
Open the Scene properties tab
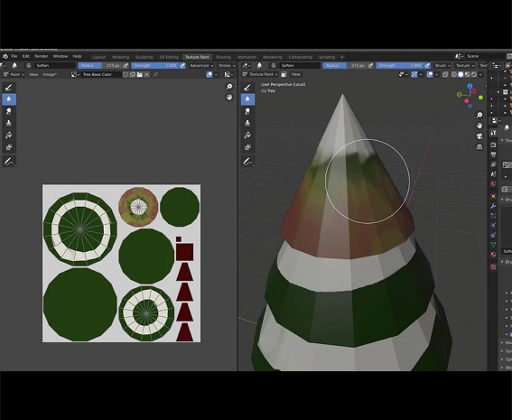[493, 174]
